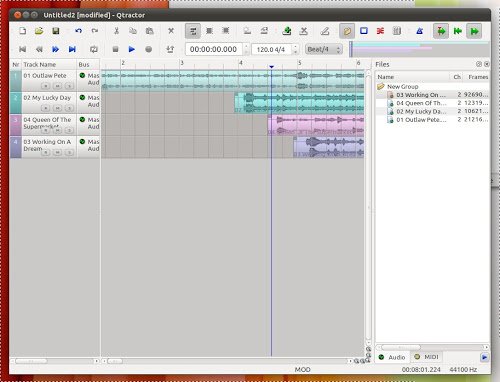
Task: Open the Connections window toolbar icon
Action: pos(380,31)
